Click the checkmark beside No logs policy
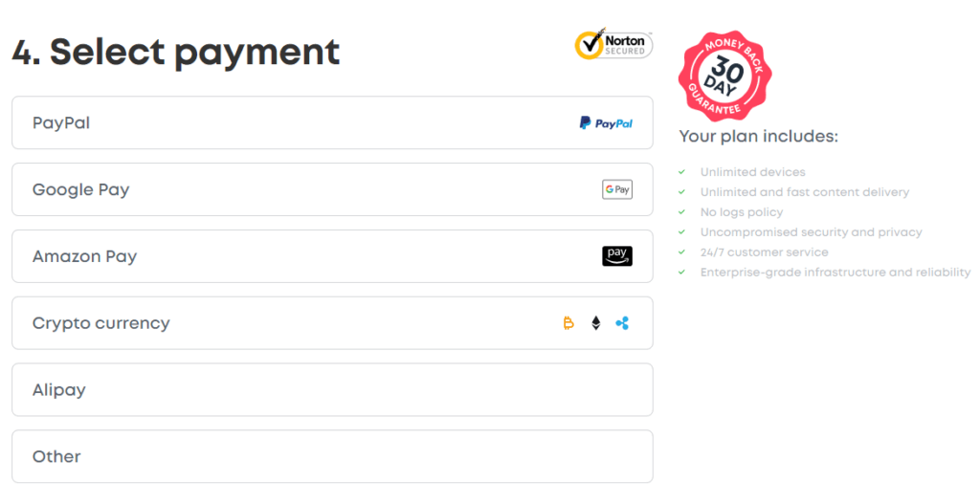Viewport: 980px width, 504px height. point(681,211)
